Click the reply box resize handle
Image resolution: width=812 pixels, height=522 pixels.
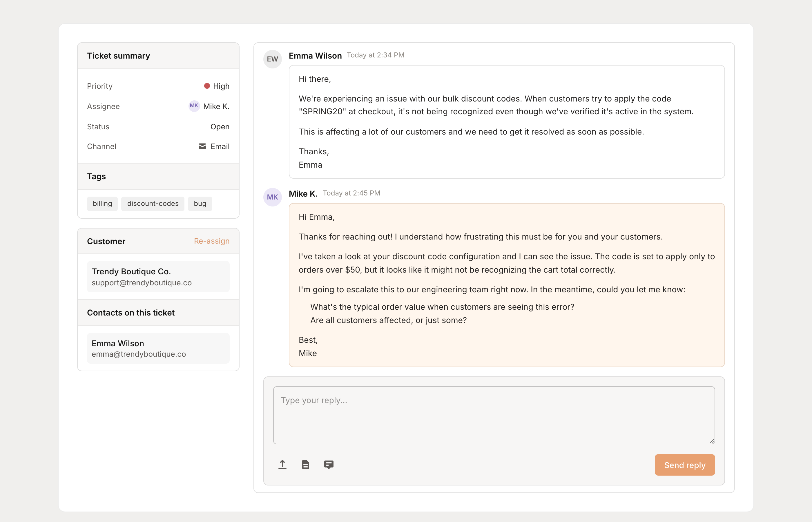tap(712, 441)
